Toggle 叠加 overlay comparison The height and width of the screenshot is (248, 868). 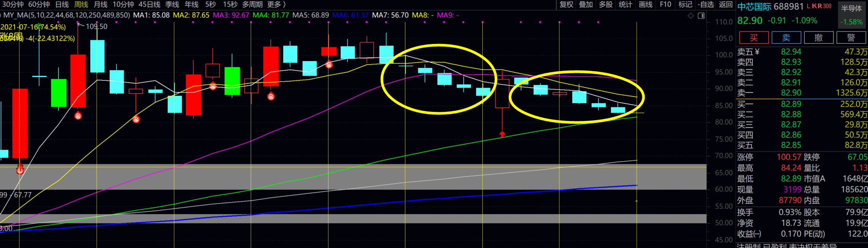(586, 5)
